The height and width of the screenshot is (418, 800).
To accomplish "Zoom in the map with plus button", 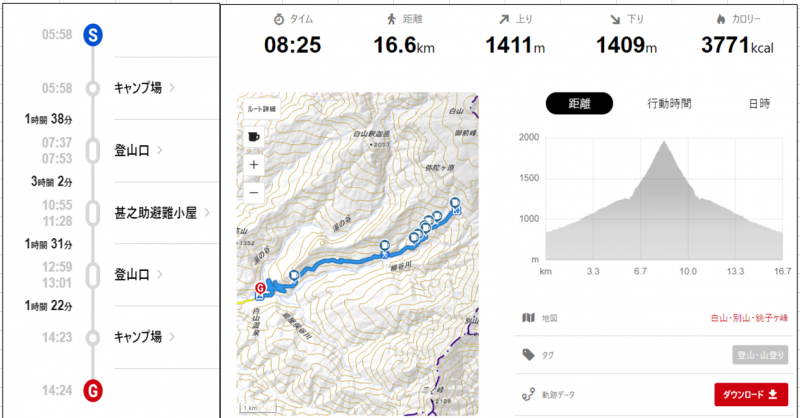I will 254,165.
